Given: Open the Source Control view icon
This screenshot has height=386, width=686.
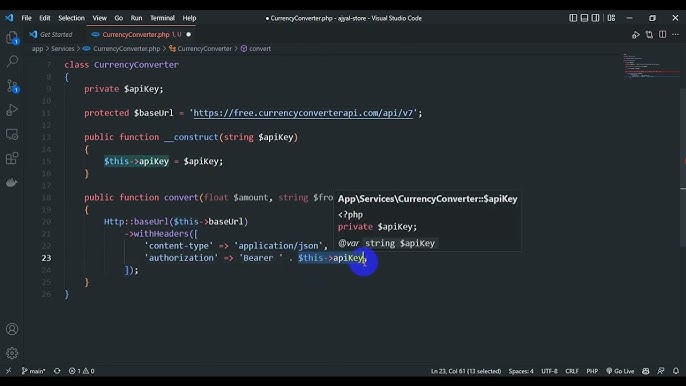Looking at the screenshot, I should [x=12, y=86].
